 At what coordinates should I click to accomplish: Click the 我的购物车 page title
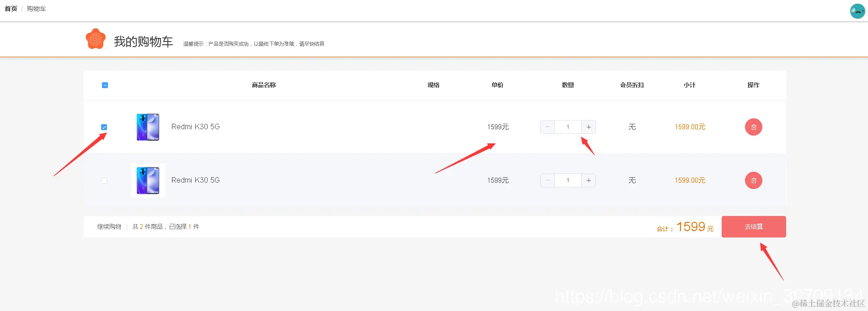coord(144,42)
